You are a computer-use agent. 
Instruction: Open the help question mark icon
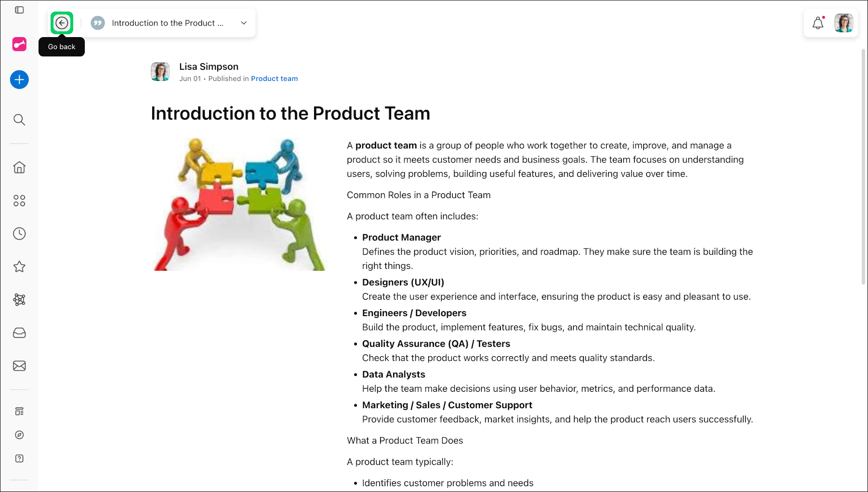(x=19, y=458)
